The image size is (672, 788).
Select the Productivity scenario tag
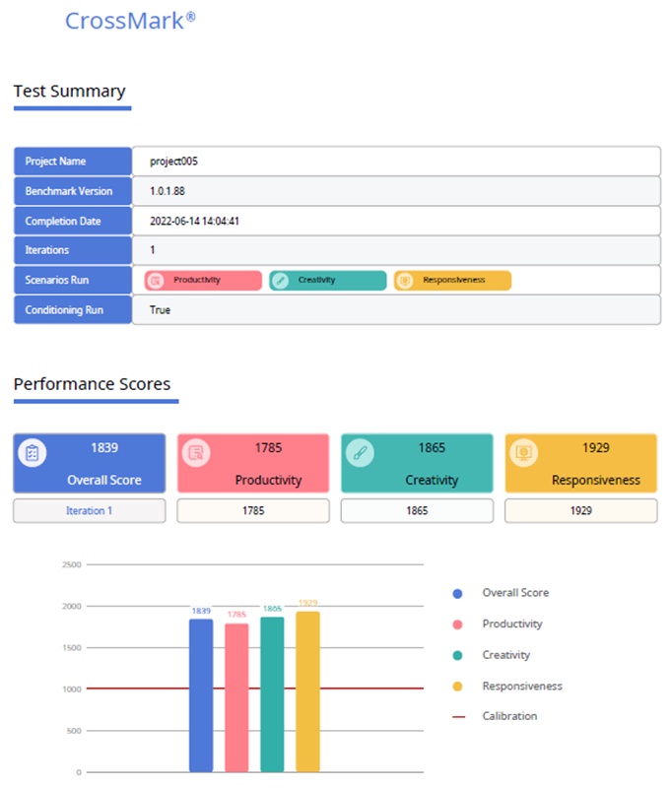point(203,281)
